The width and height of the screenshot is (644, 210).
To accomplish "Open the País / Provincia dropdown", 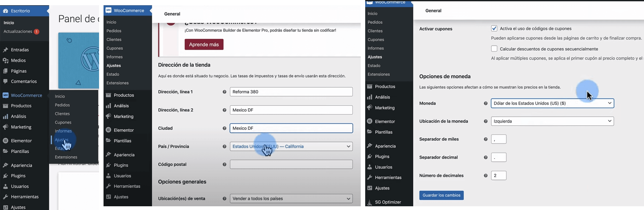I will pos(291,146).
